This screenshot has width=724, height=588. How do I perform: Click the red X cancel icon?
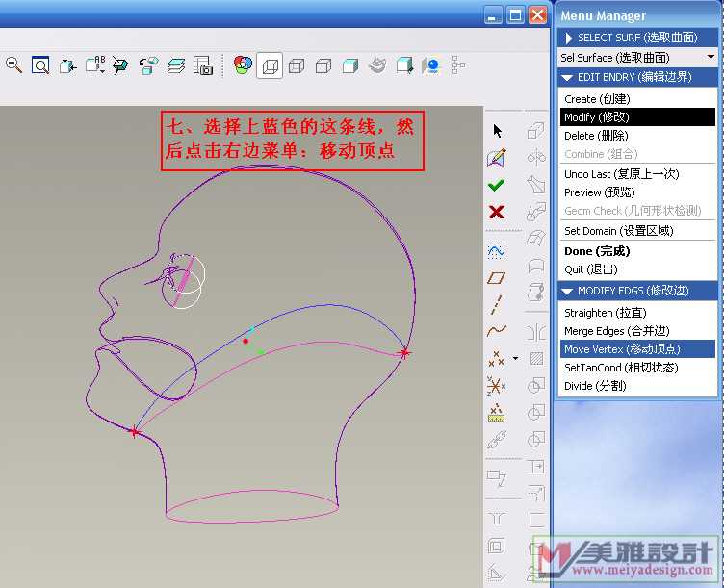coord(497,212)
